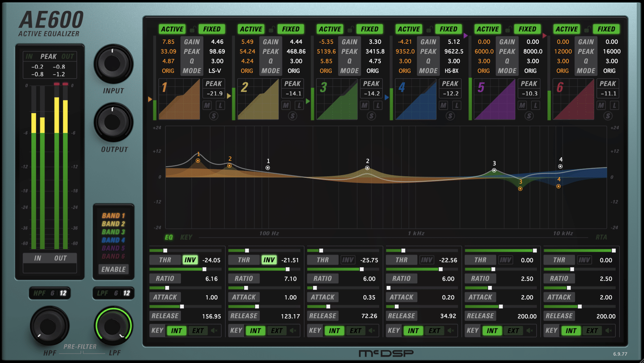
Task: Toggle INV on band 3 threshold
Action: pos(348,260)
